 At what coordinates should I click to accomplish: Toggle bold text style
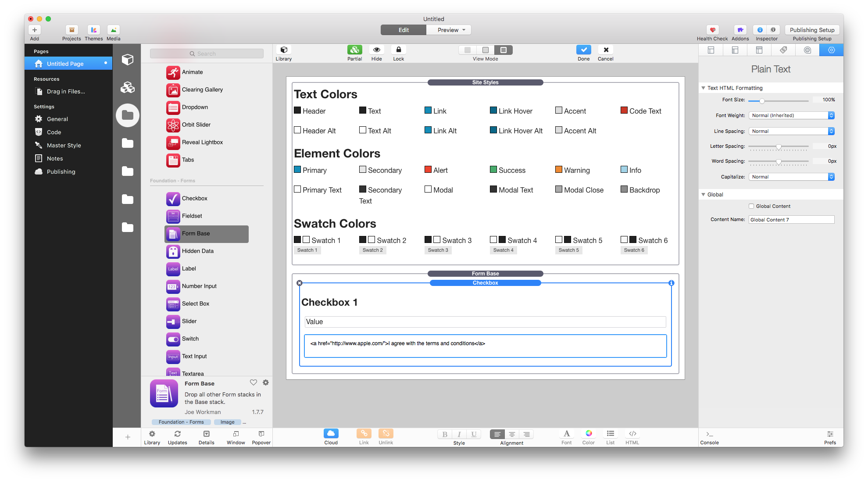tap(445, 434)
